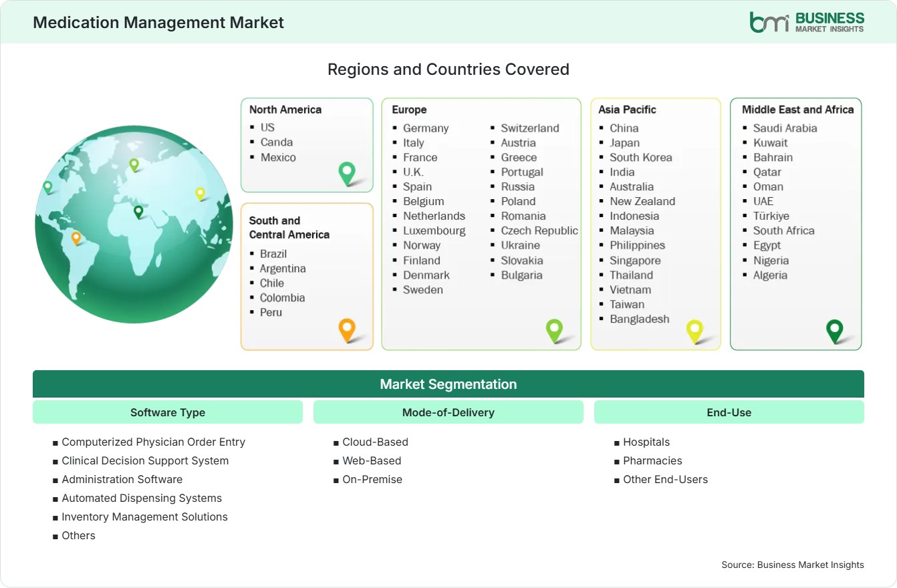Click the South and Central America heading
The width and height of the screenshot is (897, 588).
click(289, 227)
